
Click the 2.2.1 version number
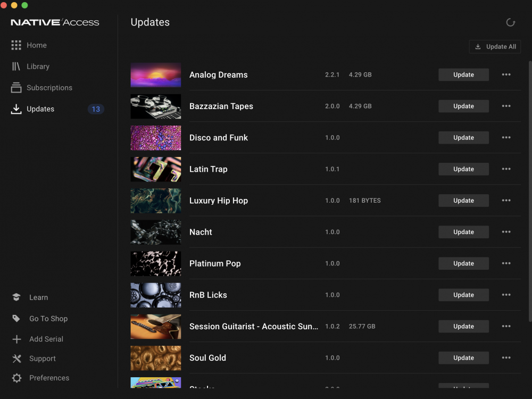[x=332, y=74]
